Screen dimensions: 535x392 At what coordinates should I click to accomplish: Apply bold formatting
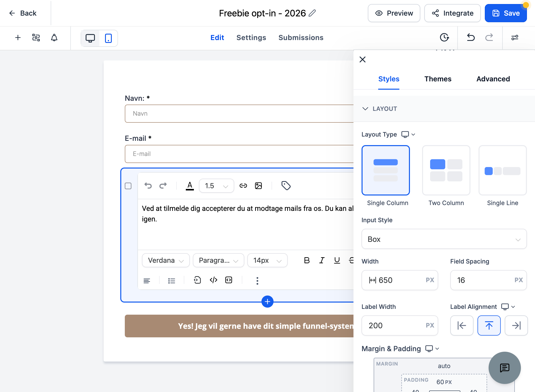click(x=307, y=260)
